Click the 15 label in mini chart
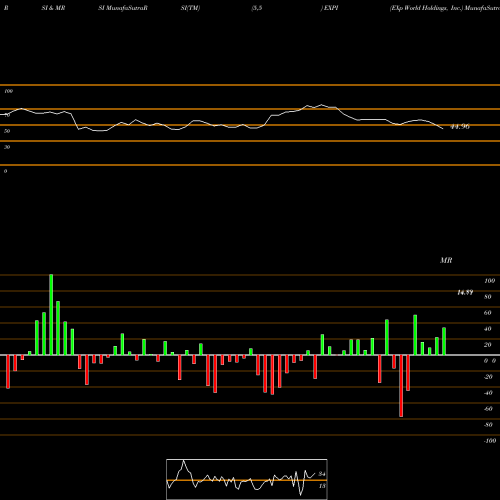The height and width of the screenshot is (500, 500). coord(322,486)
